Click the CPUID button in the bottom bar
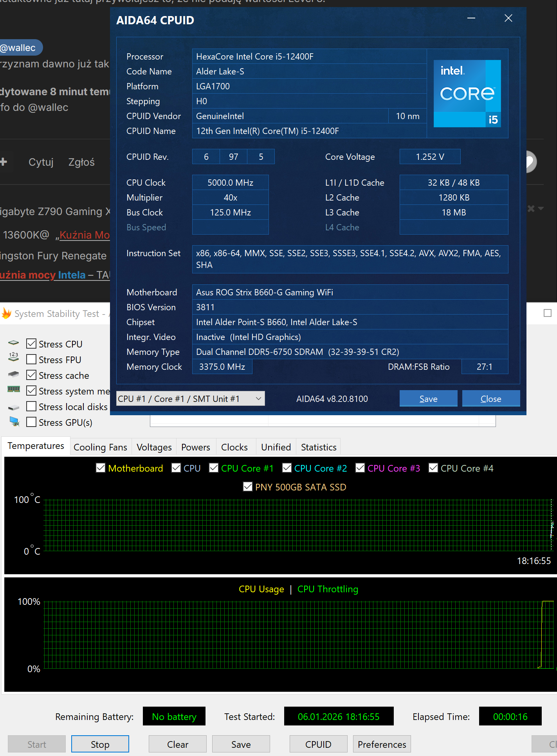Image resolution: width=557 pixels, height=756 pixels. [x=318, y=744]
